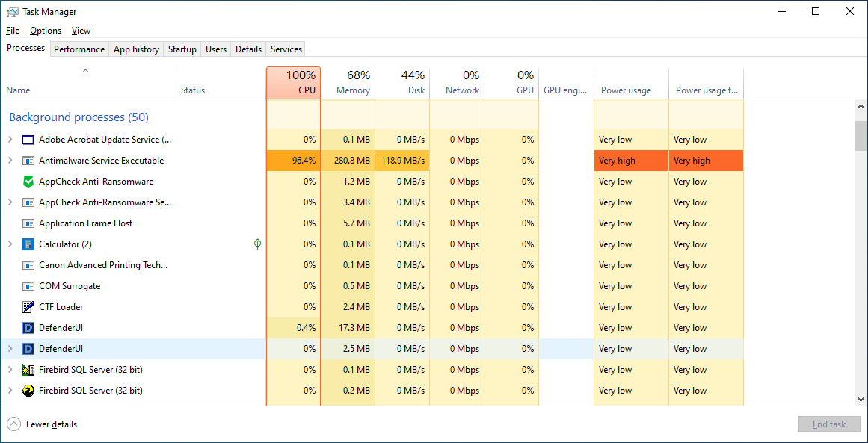Switch to the App history tab
The width and height of the screenshot is (868, 443).
(x=136, y=49)
